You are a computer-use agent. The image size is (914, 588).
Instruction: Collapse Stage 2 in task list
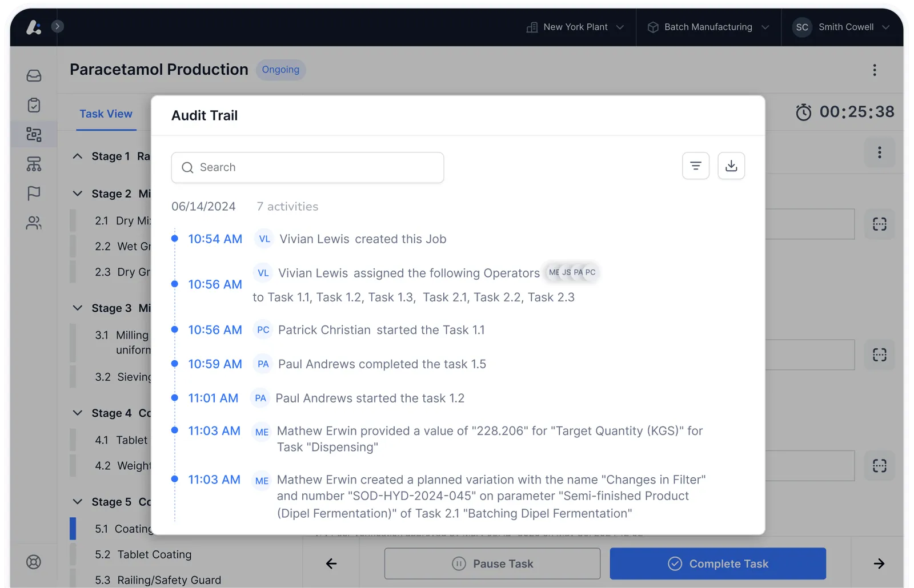click(78, 194)
